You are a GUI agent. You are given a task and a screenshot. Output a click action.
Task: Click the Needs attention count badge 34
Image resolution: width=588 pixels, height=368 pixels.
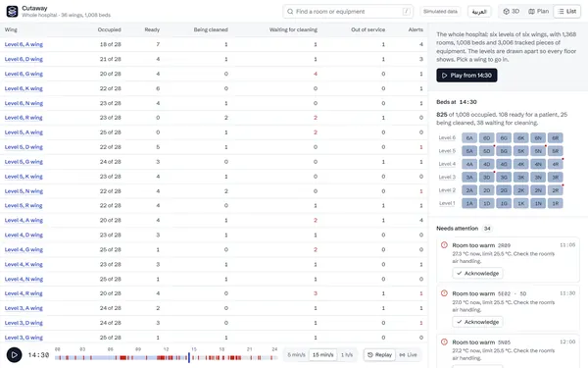click(487, 229)
